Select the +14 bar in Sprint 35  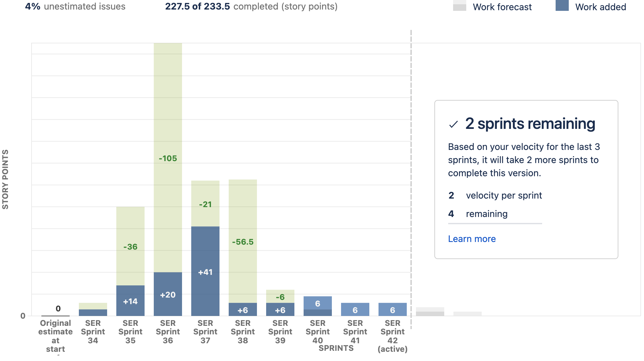(x=130, y=301)
